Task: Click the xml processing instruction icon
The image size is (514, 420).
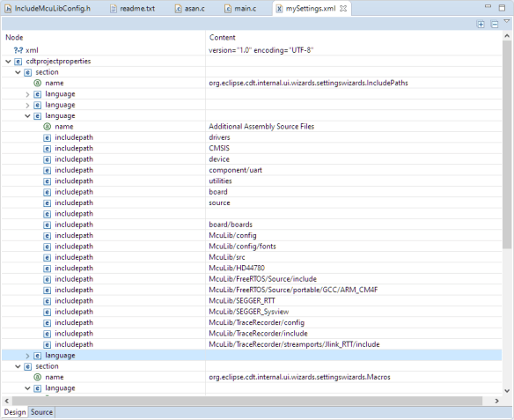Action: (18, 50)
